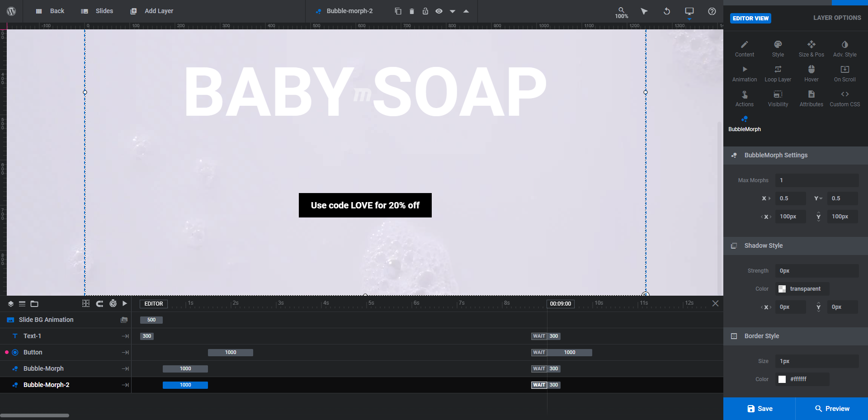Collapse the BubbleMorph Settings section
Image resolution: width=868 pixels, height=420 pixels.
[796, 155]
